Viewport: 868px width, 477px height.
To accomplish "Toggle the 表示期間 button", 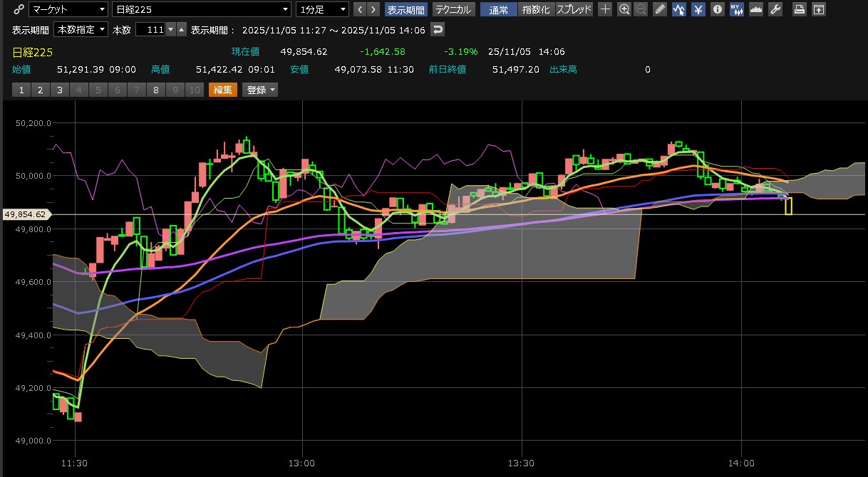I will pos(405,9).
